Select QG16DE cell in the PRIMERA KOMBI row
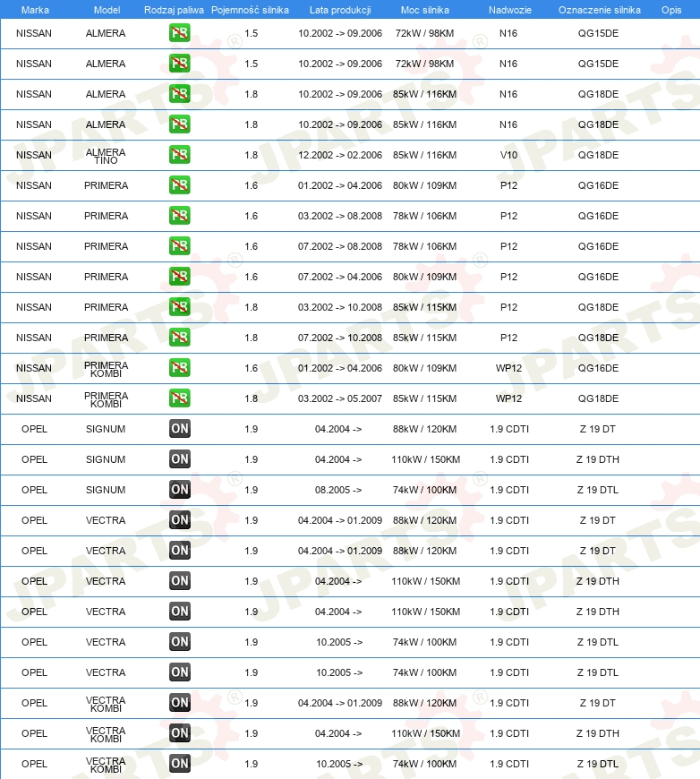 (598, 368)
